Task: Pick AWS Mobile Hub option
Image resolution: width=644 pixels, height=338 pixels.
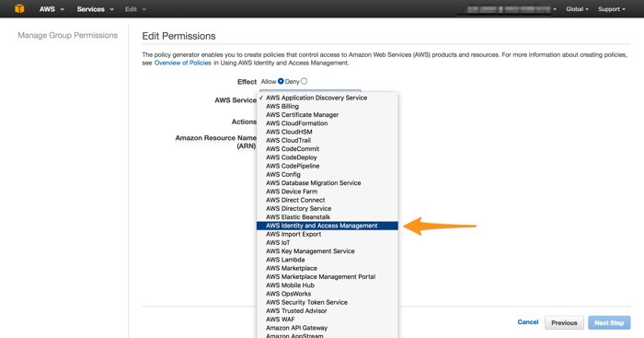Action: tap(328, 286)
